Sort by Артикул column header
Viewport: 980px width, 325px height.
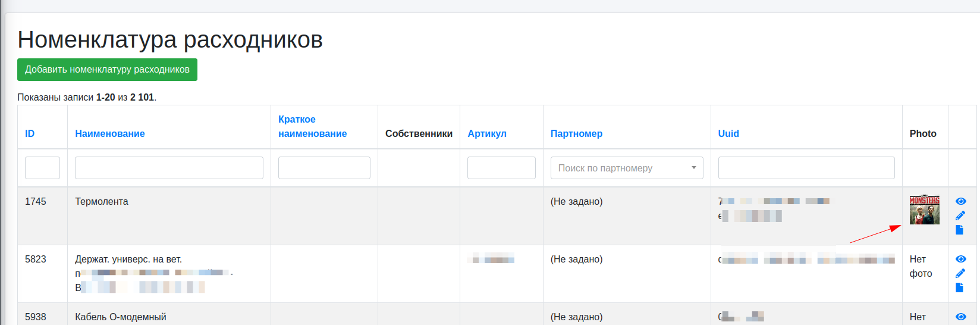pos(487,134)
